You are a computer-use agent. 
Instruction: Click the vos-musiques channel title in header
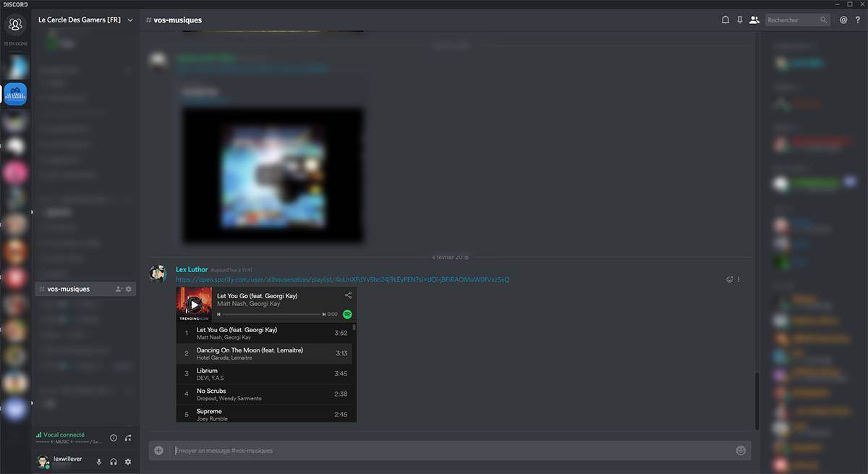177,20
